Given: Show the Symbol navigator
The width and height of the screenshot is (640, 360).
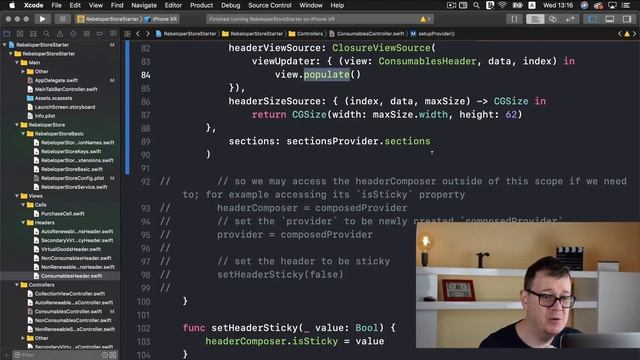Looking at the screenshot, I should point(33,34).
